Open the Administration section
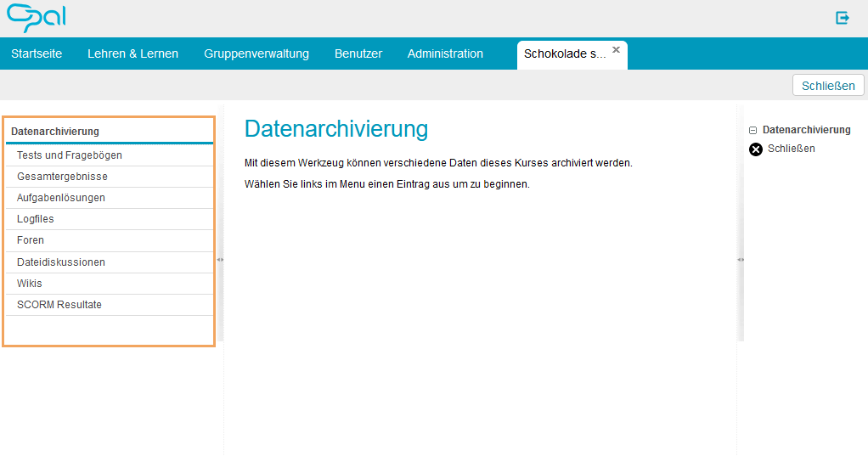The width and height of the screenshot is (868, 456). (445, 53)
